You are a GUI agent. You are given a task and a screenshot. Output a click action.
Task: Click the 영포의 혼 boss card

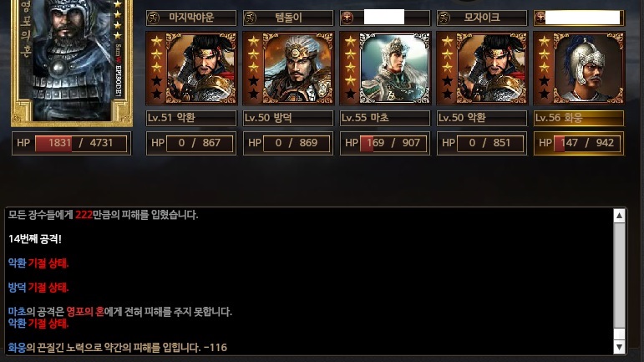coord(72,62)
